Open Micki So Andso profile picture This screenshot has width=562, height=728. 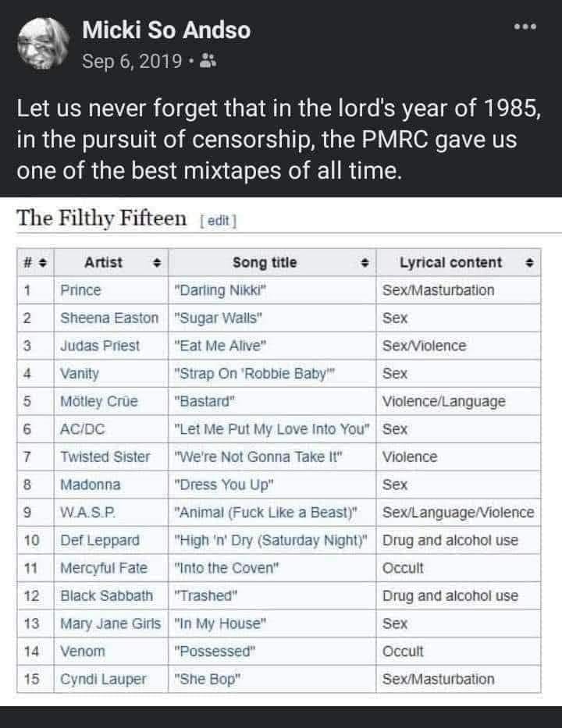(x=42, y=44)
